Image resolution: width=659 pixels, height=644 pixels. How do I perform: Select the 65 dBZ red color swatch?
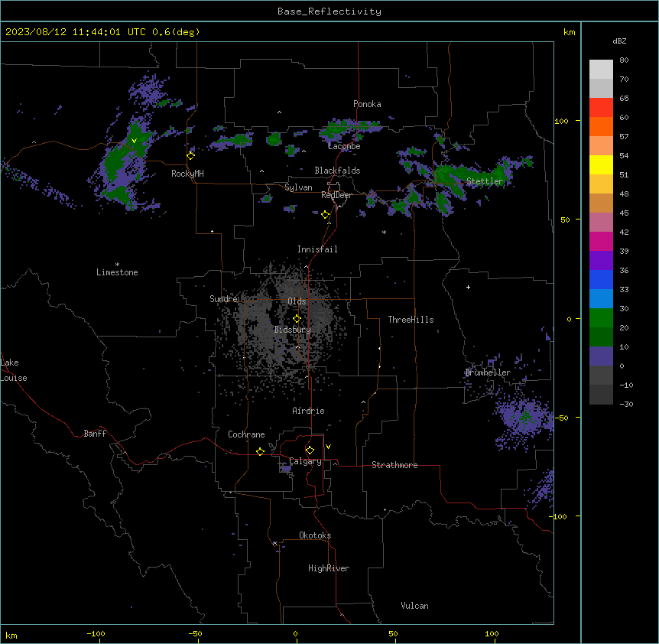(601, 108)
